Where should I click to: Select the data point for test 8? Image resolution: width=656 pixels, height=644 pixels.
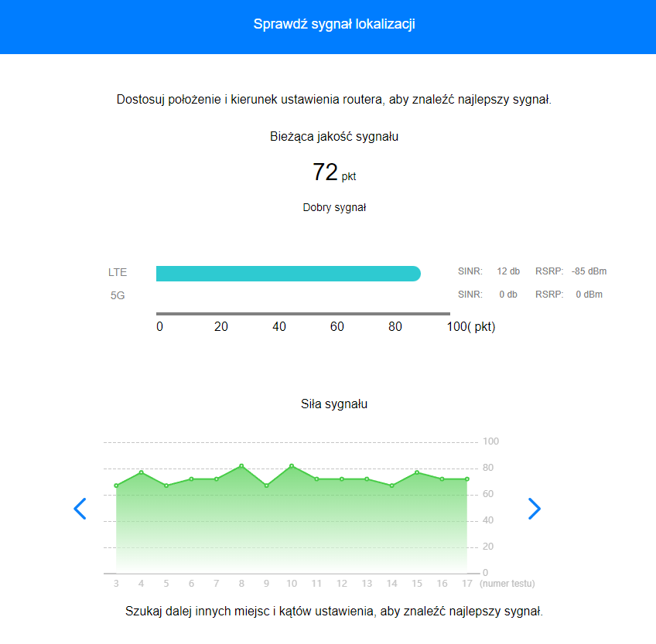(241, 466)
